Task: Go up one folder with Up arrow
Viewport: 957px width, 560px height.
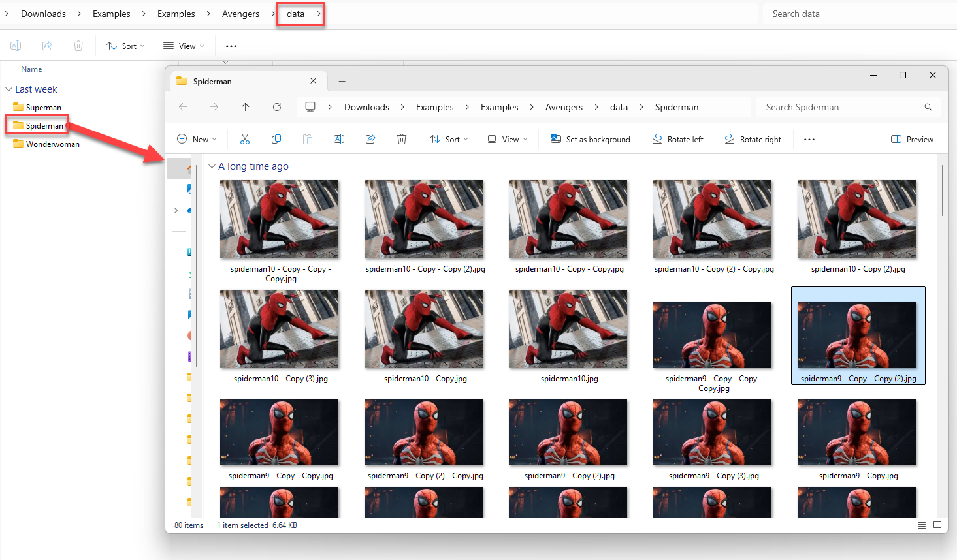Action: (246, 107)
